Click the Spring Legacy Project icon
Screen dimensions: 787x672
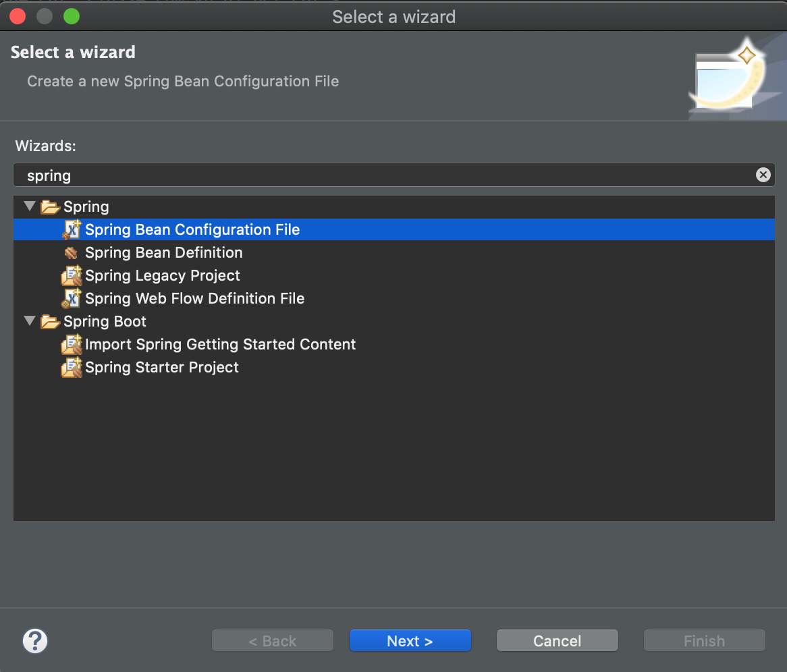point(72,275)
